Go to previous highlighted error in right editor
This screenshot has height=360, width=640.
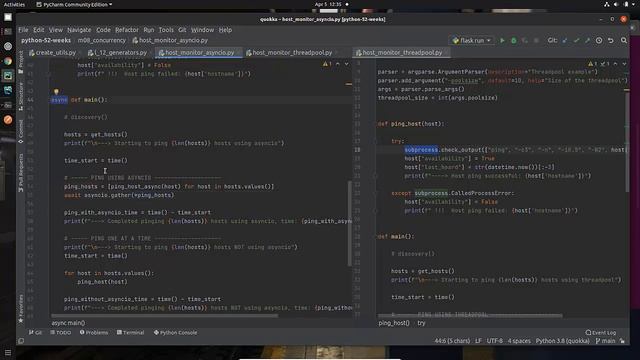[615, 64]
